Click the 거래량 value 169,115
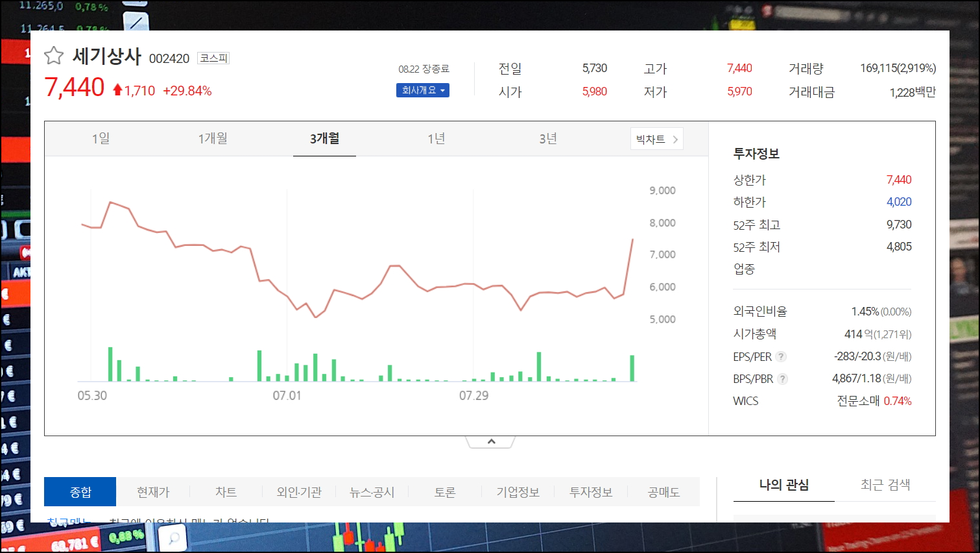Viewport: 980px width, 553px height. click(879, 68)
